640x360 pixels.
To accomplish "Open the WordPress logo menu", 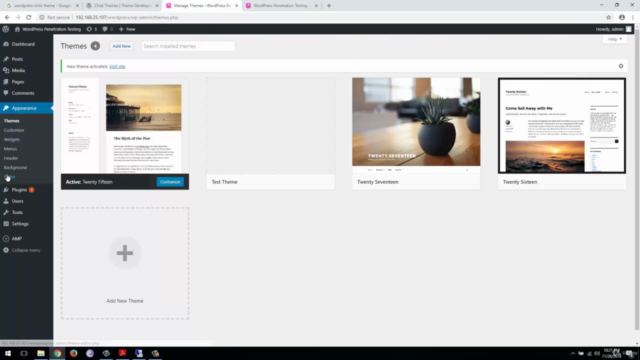I will pos(6,29).
